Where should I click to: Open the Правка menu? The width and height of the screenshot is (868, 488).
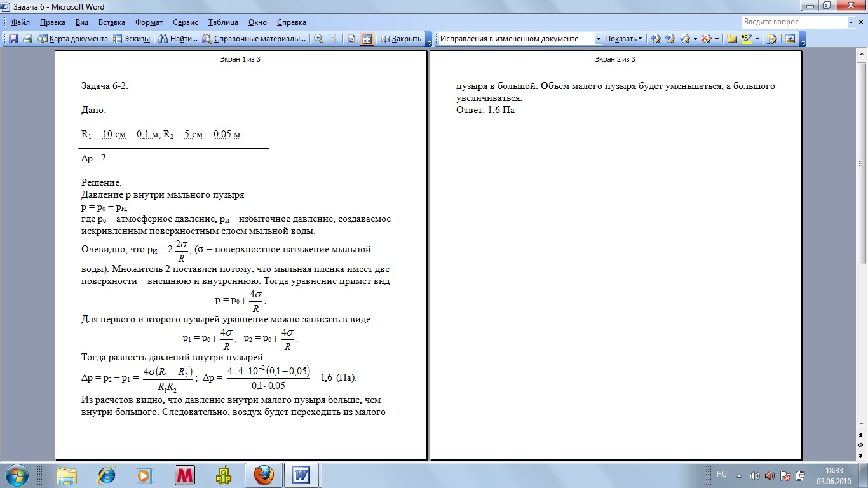(53, 22)
